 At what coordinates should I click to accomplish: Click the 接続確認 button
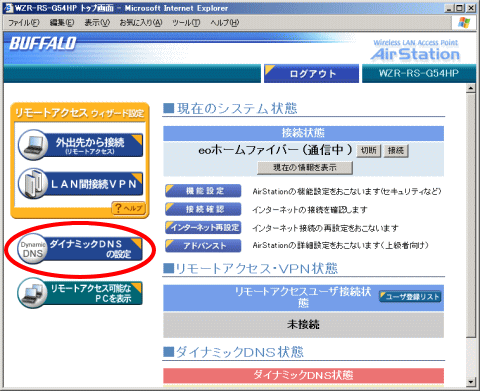[x=203, y=209]
